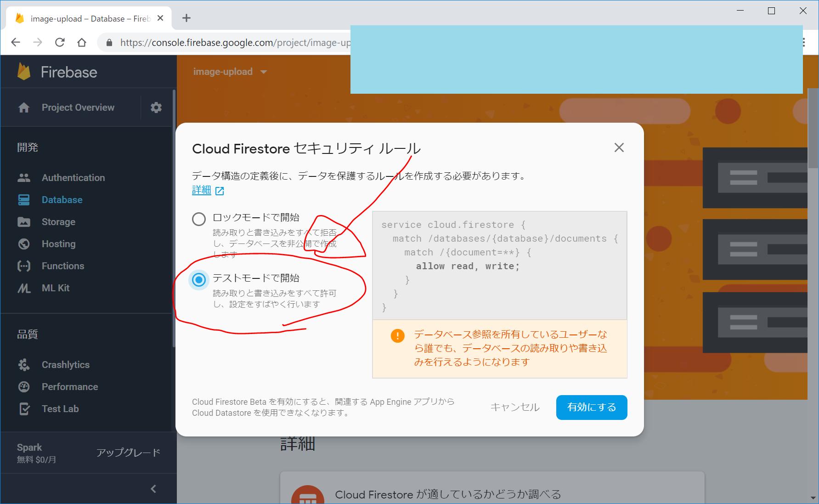Image resolution: width=819 pixels, height=504 pixels.
Task: Click the Crashlytics icon in sidebar
Action: tap(24, 365)
